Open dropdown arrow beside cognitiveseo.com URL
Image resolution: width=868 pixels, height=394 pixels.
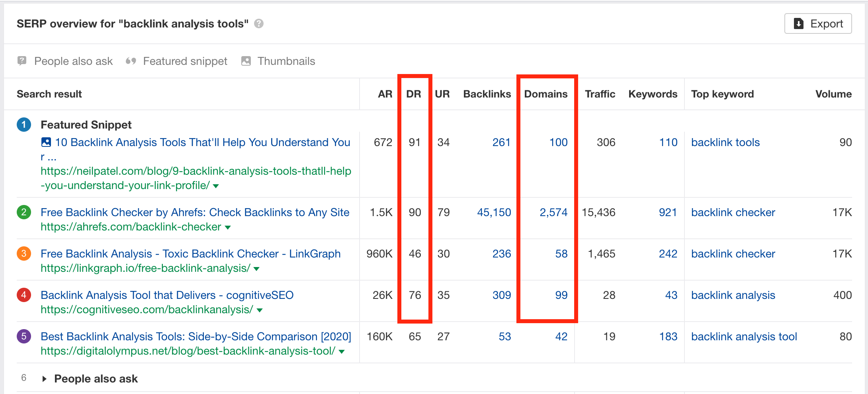tap(260, 310)
